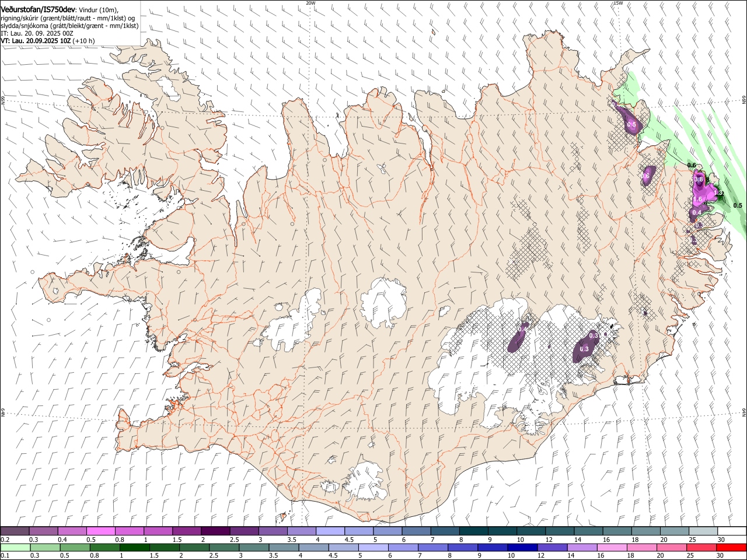This screenshot has width=747, height=560.
Task: Click the white 3.8 precipitation value label
Action: click(x=699, y=180)
